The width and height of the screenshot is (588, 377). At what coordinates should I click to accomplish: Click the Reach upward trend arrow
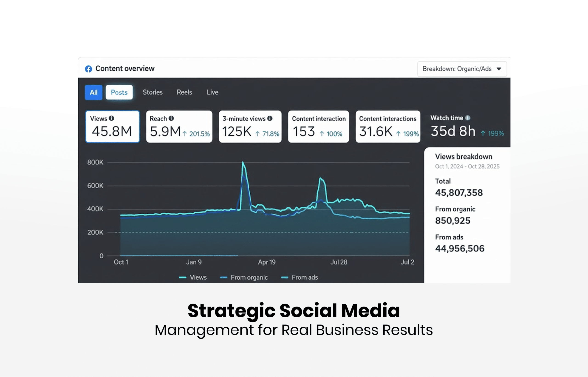(185, 134)
